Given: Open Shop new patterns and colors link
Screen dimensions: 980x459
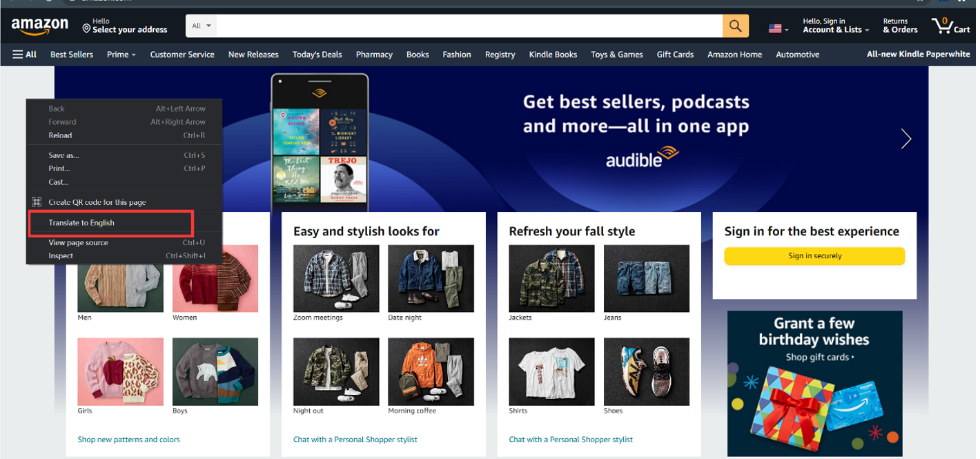Looking at the screenshot, I should [x=128, y=439].
